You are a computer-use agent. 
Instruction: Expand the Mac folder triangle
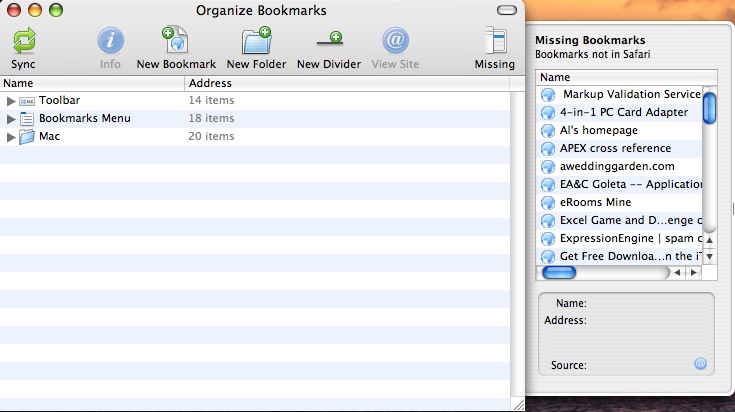[11, 137]
